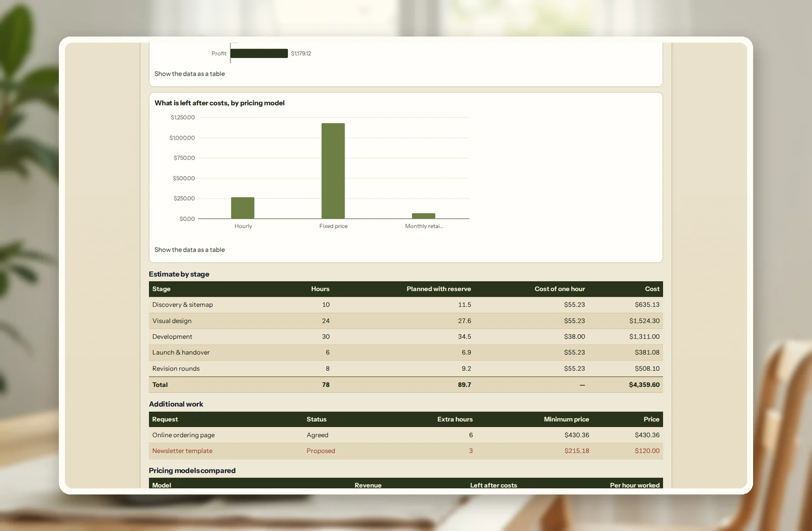Click the "Extra hours" column header
The image size is (812, 531).
point(455,419)
